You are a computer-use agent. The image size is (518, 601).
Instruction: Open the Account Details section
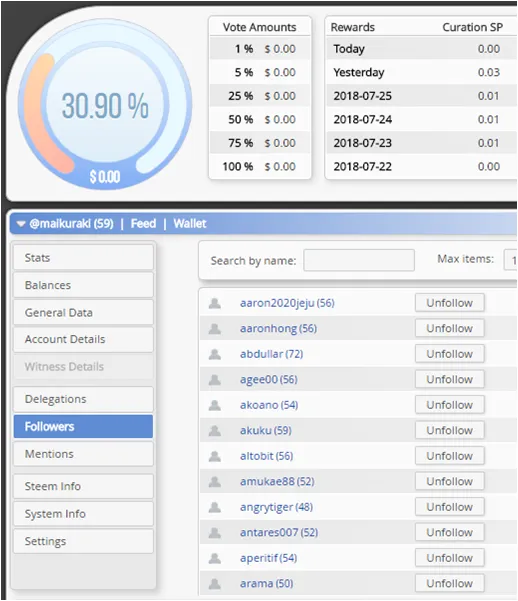(x=83, y=339)
